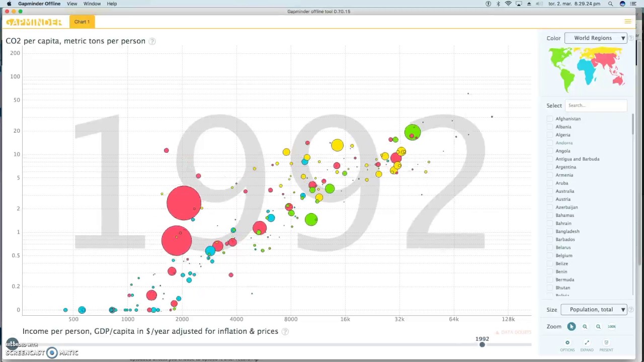Click the AirPlay display icon
The image size is (644, 362).
click(519, 4)
